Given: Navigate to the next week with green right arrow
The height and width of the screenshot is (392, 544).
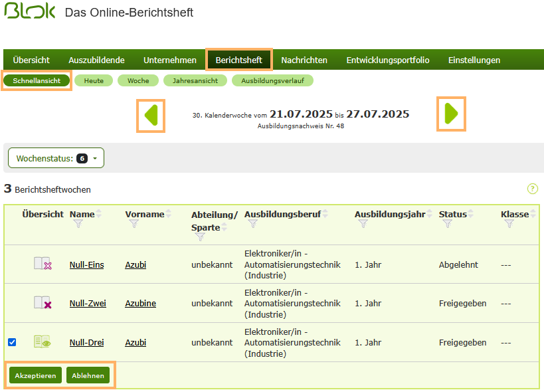Looking at the screenshot, I should pyautogui.click(x=451, y=113).
